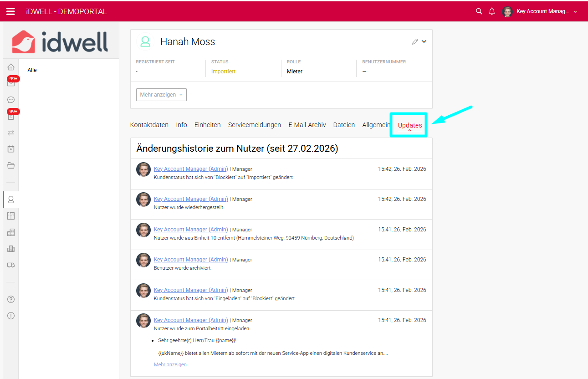Switch to the Kontaktdaten tab
The image size is (588, 379).
click(149, 125)
